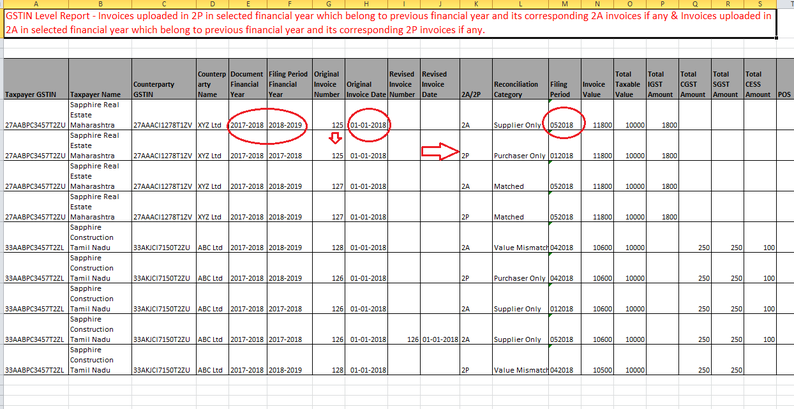Select column C header letter
The width and height of the screenshot is (794, 409).
pos(164,4)
